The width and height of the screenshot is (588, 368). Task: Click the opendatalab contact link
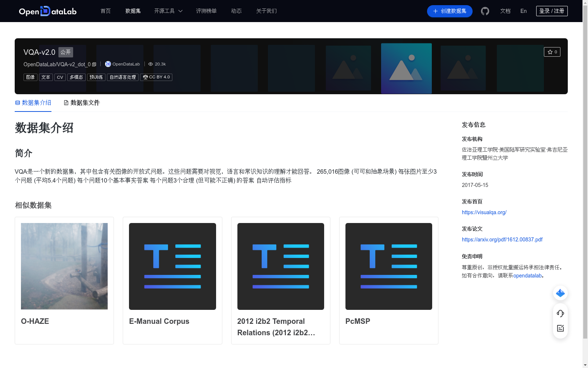(527, 276)
